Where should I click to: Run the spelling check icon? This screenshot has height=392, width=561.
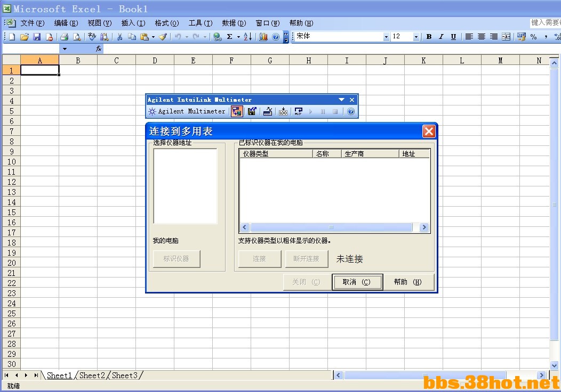tap(92, 37)
